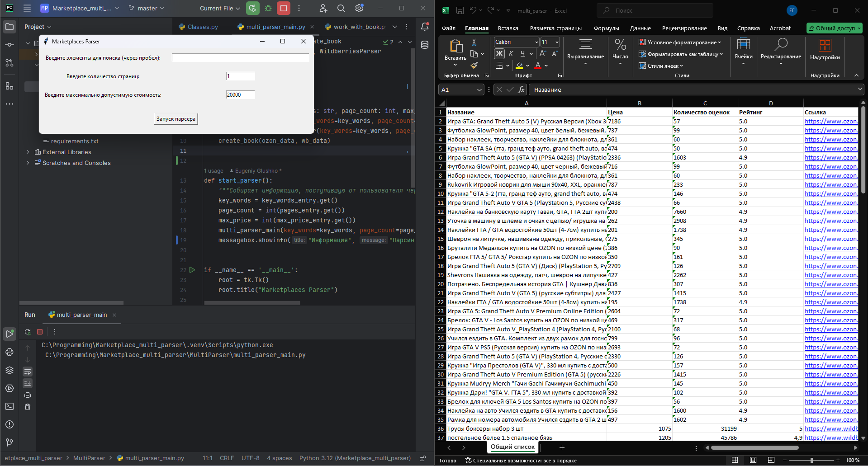Switch to Page Break Preview in Excel
868x466 pixels.
click(771, 460)
